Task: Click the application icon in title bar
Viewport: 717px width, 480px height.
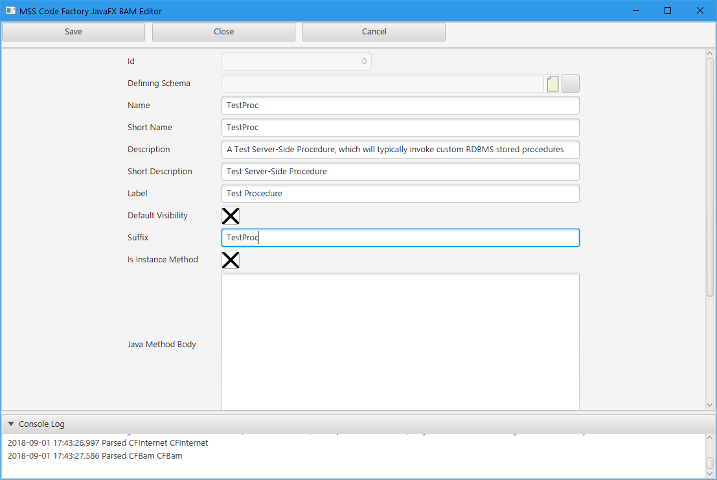Action: coord(10,10)
